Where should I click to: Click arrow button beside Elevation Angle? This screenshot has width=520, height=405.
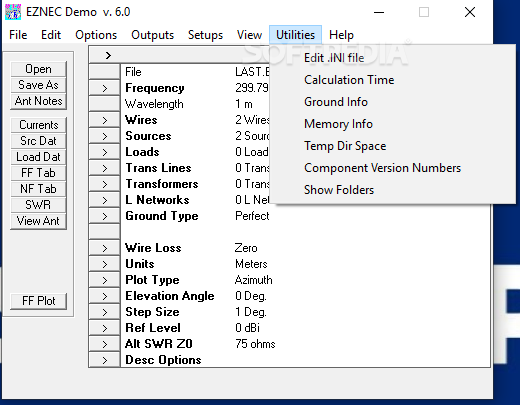point(105,296)
